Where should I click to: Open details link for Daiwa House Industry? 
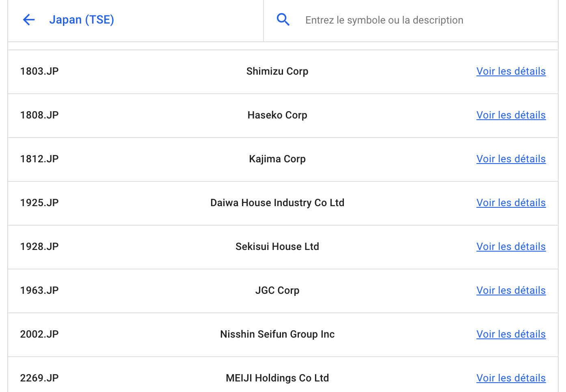click(x=511, y=202)
